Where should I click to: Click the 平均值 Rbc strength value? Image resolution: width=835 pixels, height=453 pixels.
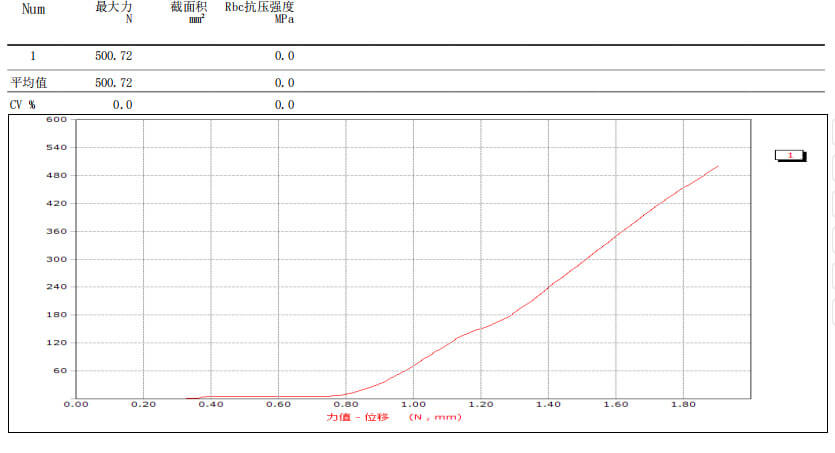click(x=284, y=83)
